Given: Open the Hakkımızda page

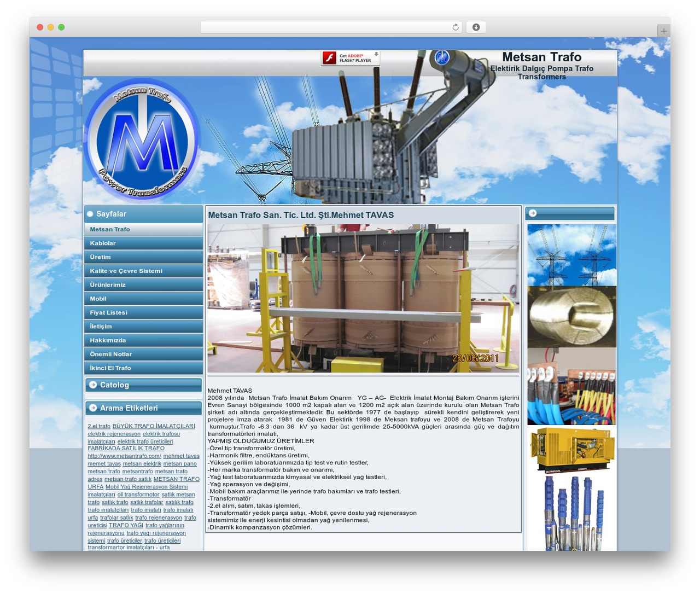Looking at the screenshot, I should 143,340.
